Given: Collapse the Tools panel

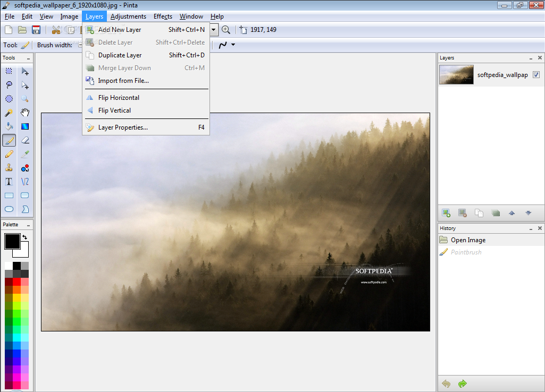Looking at the screenshot, I should (28, 58).
